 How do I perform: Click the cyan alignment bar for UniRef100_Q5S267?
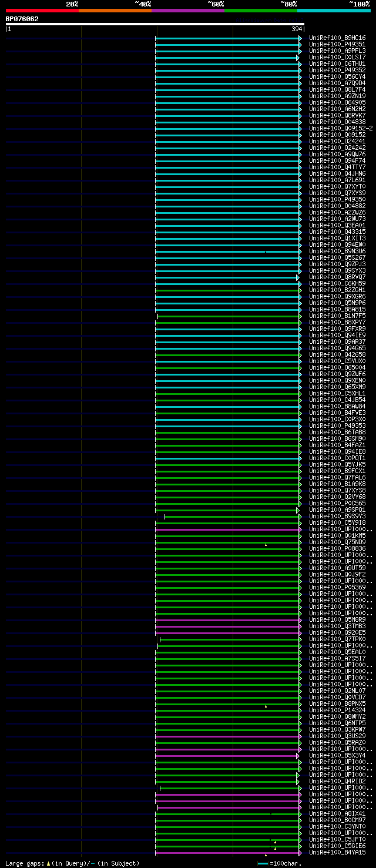(x=228, y=257)
